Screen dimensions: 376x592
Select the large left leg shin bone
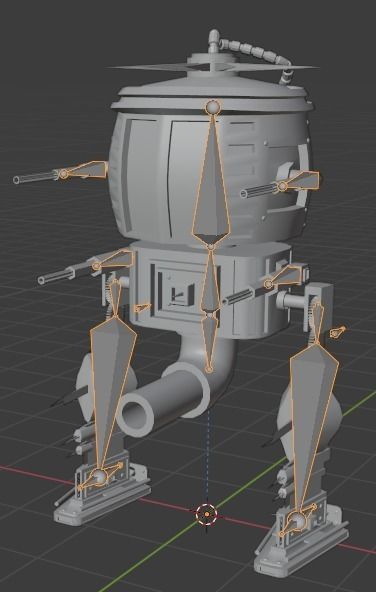[112, 393]
